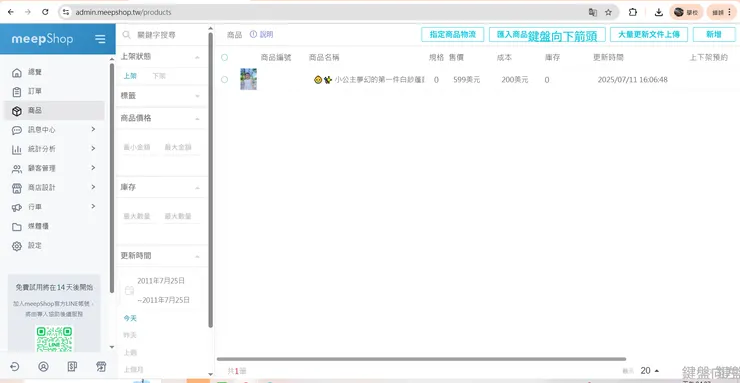Select the 昨天 date shortcut
This screenshot has width=740, height=383.
(x=130, y=335)
